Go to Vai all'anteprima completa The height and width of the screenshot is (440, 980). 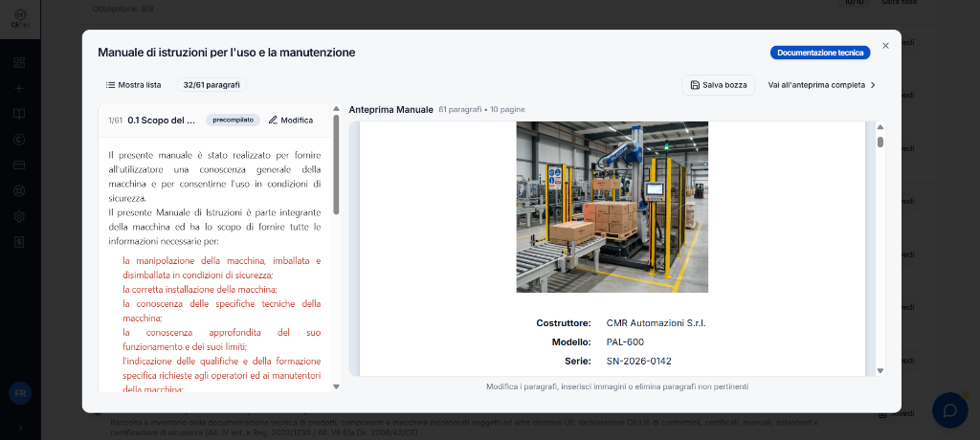(x=822, y=85)
